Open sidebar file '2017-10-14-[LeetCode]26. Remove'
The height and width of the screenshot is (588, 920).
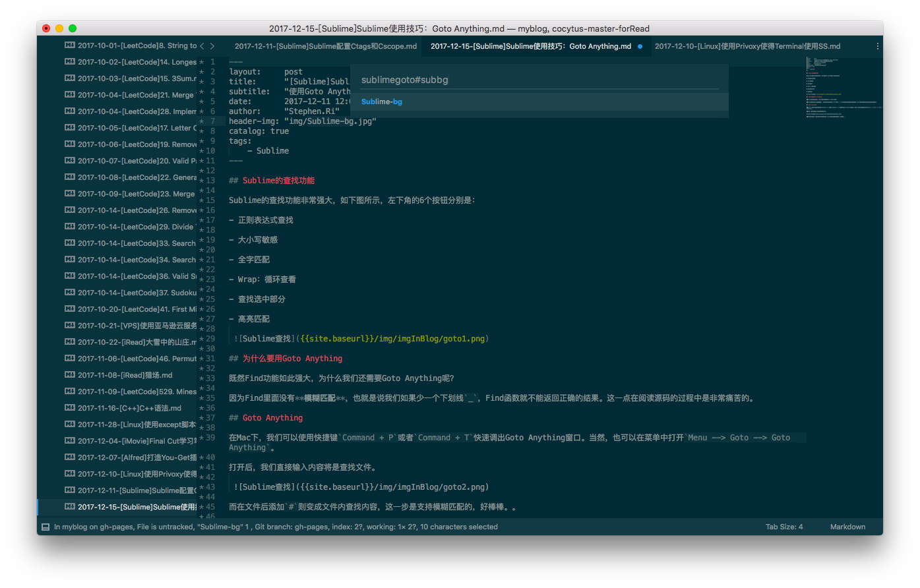tap(137, 210)
